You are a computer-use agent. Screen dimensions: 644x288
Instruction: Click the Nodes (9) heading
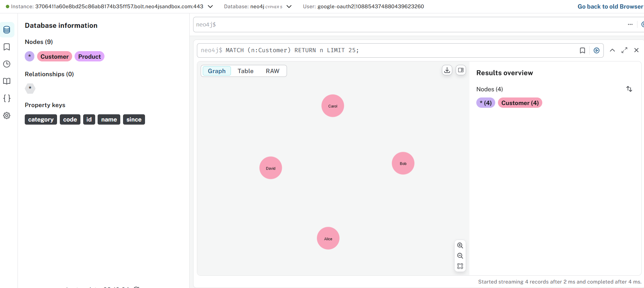coord(39,42)
